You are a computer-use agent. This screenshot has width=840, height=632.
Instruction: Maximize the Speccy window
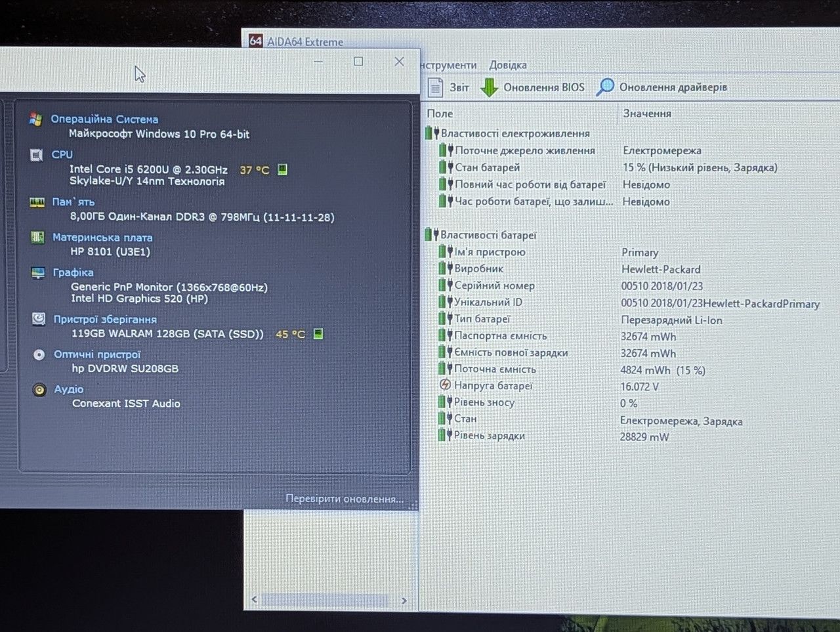point(358,61)
